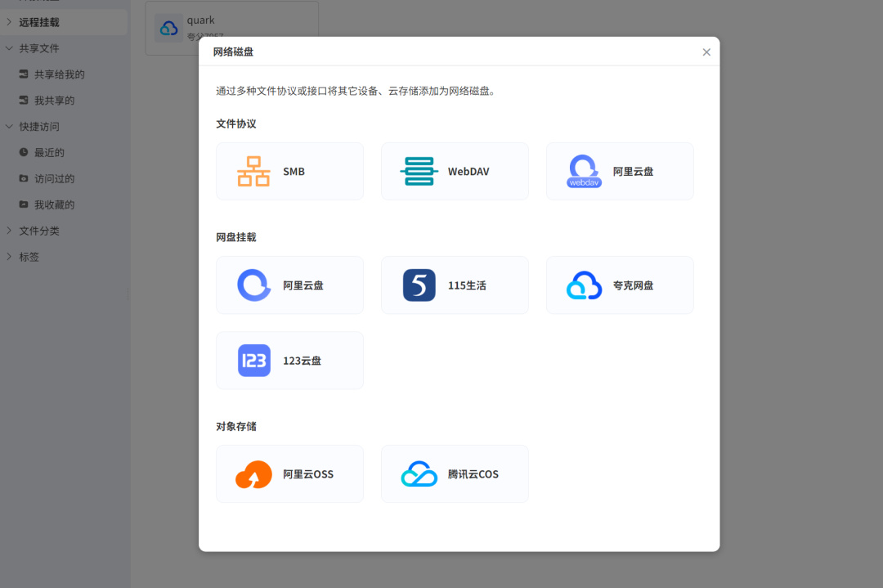
Task: Expand the 标签 section arrow
Action: (x=9, y=256)
